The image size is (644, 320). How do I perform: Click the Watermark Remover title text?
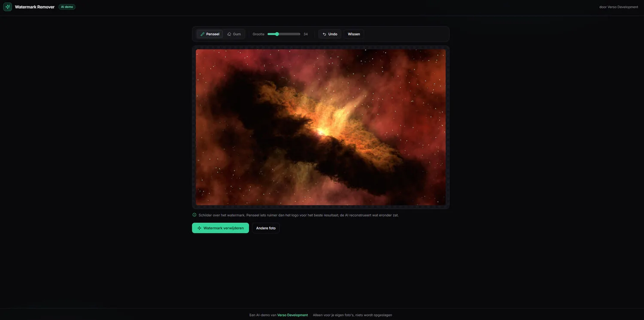pos(35,7)
